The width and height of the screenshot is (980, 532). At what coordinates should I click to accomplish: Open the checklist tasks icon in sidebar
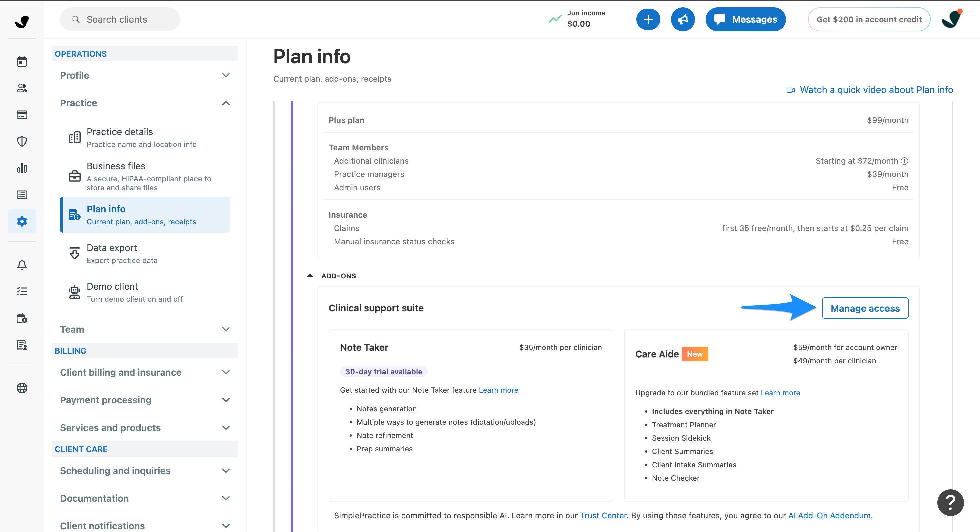pos(22,291)
